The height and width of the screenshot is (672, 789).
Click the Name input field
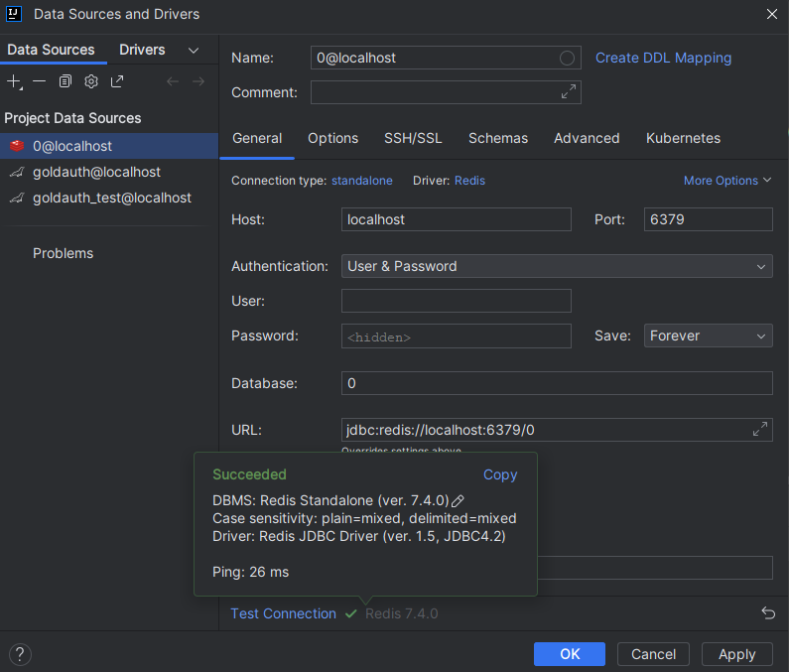(446, 58)
